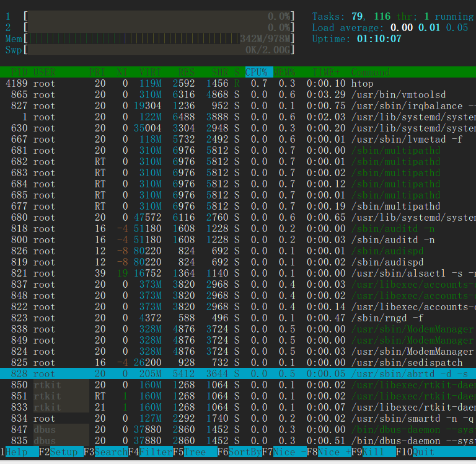Open F2 Setup in htop
476x464 pixels.
[61, 452]
